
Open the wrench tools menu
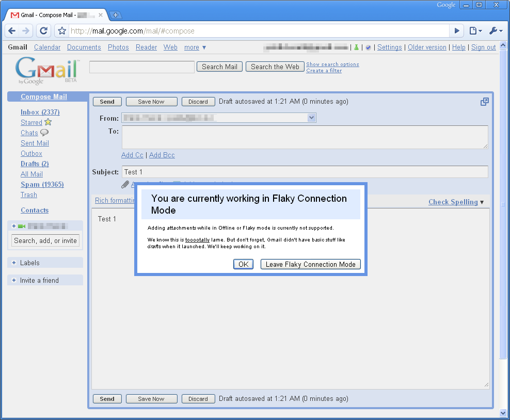coord(496,31)
